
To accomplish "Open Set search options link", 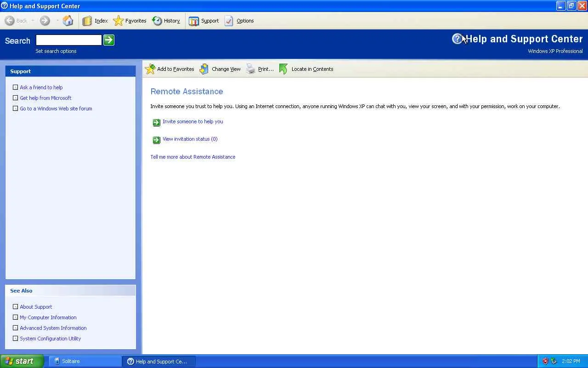I will (x=56, y=51).
